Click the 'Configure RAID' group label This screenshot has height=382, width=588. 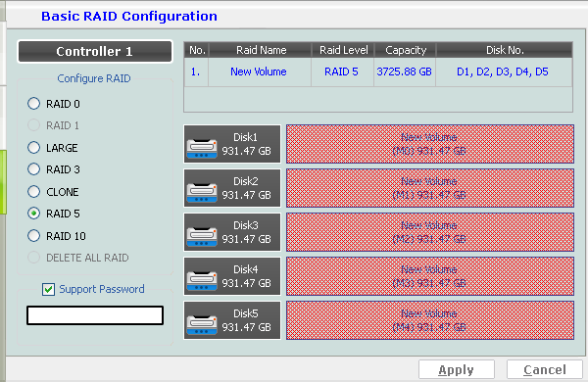[94, 78]
